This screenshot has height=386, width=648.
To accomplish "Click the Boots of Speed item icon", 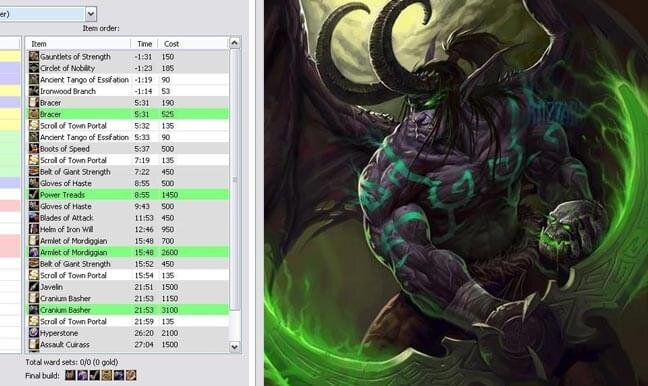I will tap(34, 149).
